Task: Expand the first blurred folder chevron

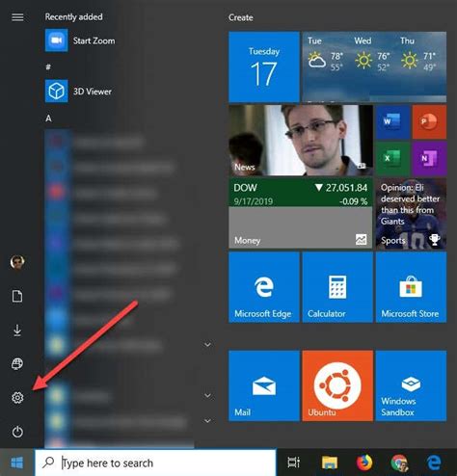Action: click(x=208, y=345)
